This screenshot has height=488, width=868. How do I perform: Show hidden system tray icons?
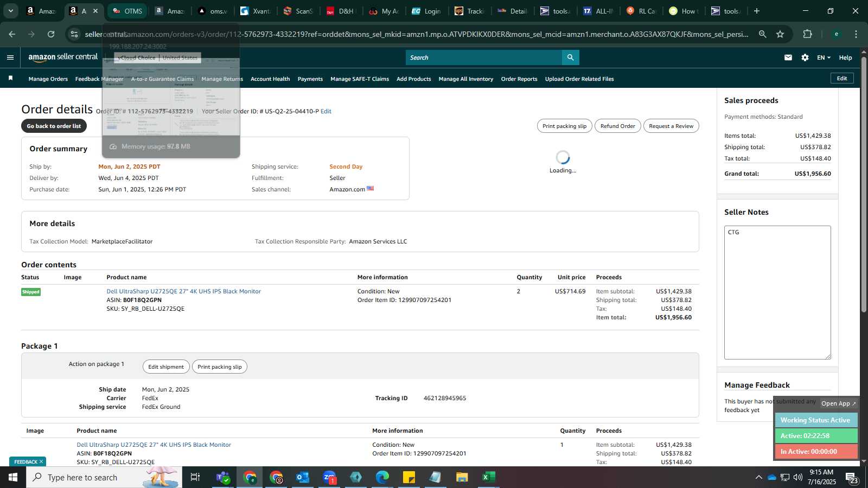click(758, 477)
